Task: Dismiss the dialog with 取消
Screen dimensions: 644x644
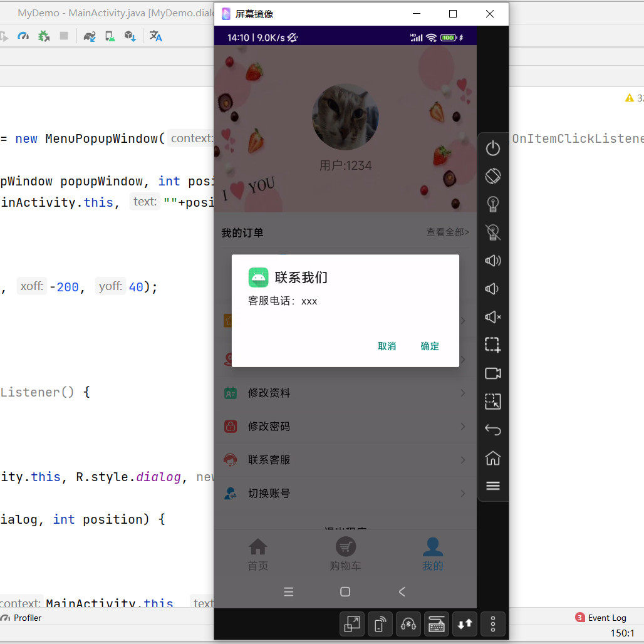Action: [387, 346]
